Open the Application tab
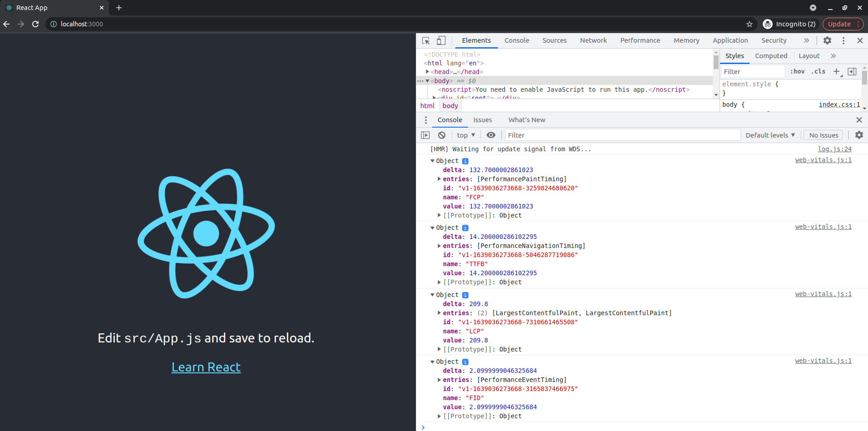 (730, 40)
